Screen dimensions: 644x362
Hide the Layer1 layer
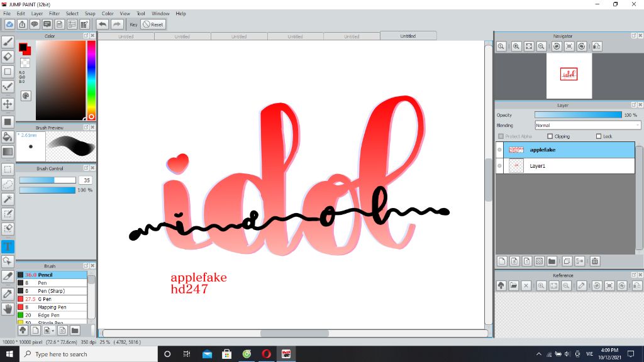pyautogui.click(x=500, y=166)
